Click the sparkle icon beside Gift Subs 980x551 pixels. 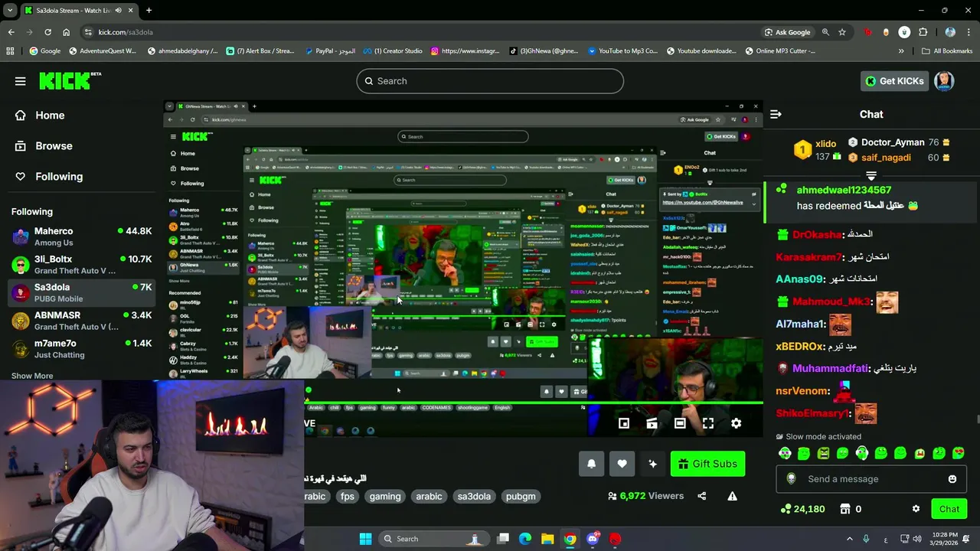coord(652,464)
